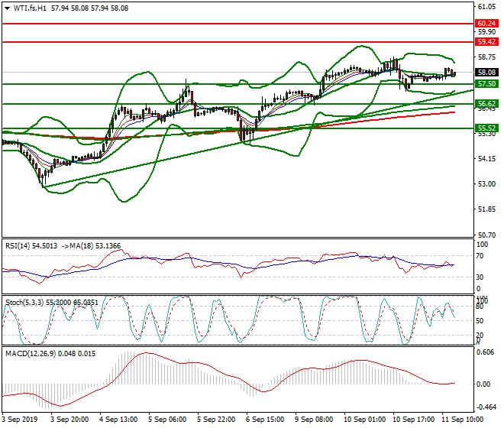This screenshot has width=504, height=428.
Task: Select the 5 Sep 06:00 time label
Action: click(x=167, y=420)
